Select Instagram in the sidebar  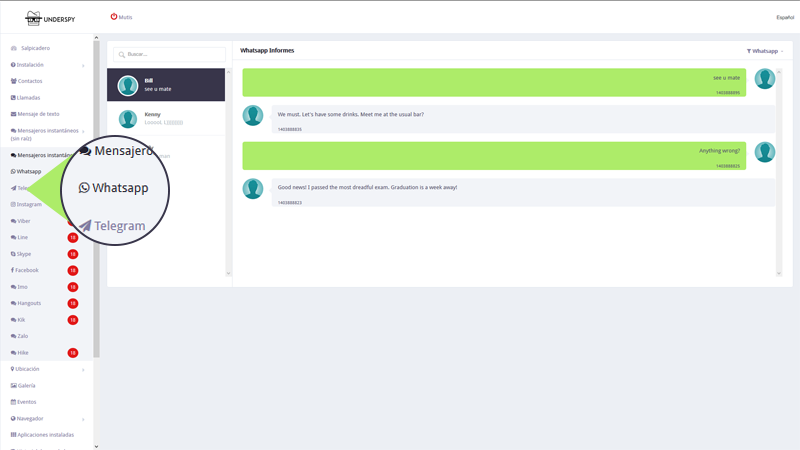[27, 204]
